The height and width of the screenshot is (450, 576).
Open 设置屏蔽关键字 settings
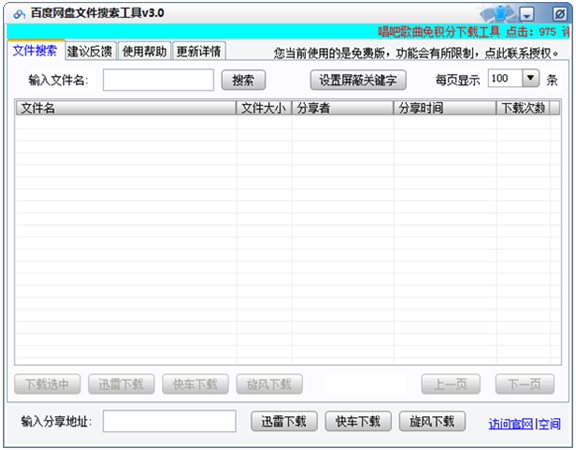pyautogui.click(x=358, y=80)
